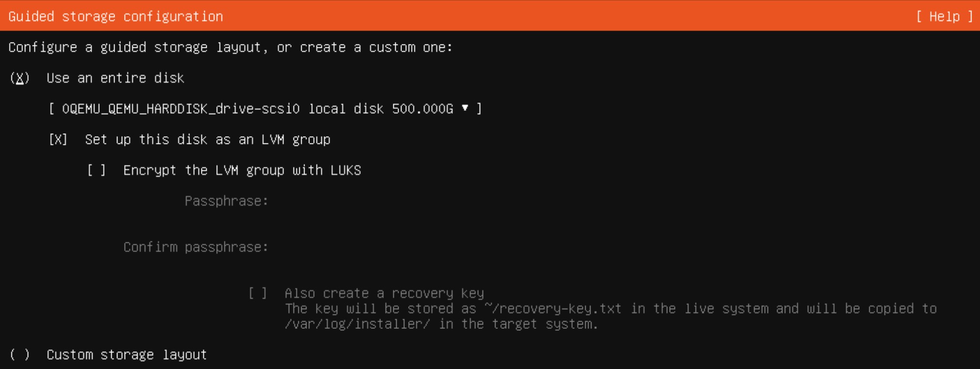The width and height of the screenshot is (980, 369).
Task: Click the Passphrase input field
Action: point(334,200)
